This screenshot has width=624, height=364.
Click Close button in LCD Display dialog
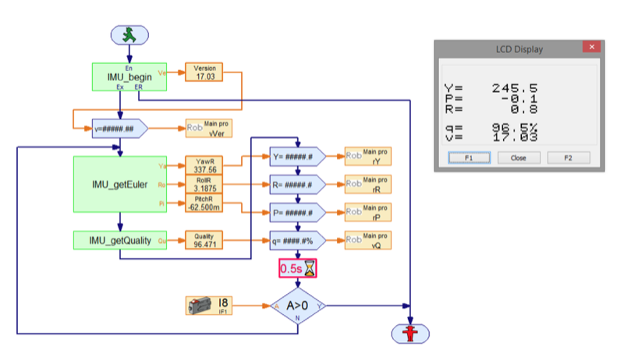[519, 157]
